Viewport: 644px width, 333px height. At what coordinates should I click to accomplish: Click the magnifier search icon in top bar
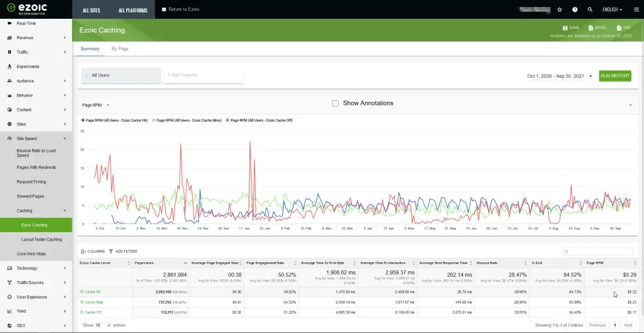click(590, 10)
